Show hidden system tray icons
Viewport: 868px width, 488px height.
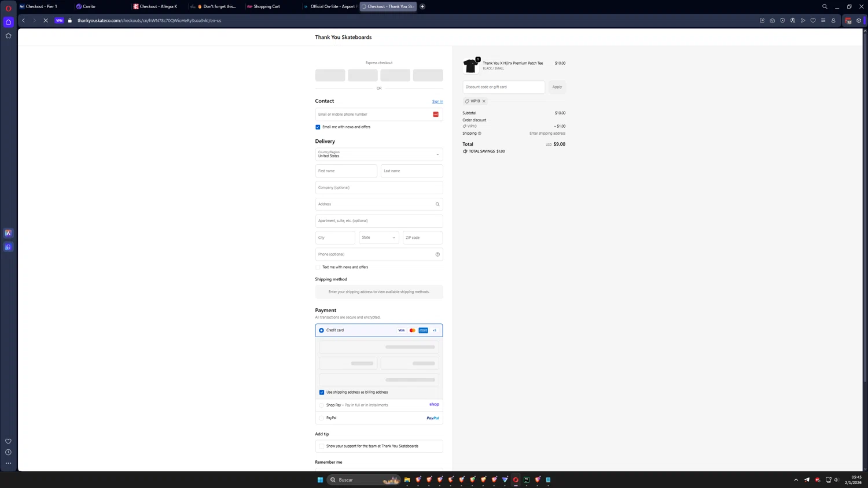(x=796, y=480)
